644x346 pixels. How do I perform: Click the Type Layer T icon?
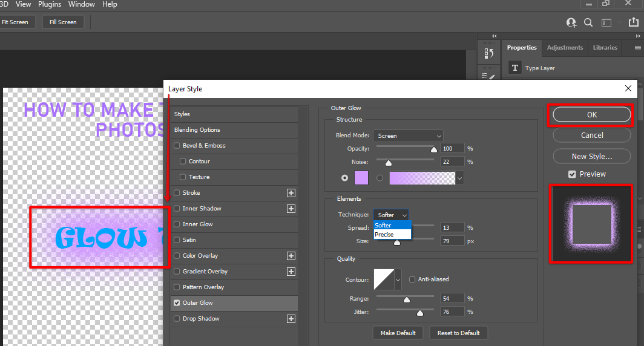(x=514, y=68)
